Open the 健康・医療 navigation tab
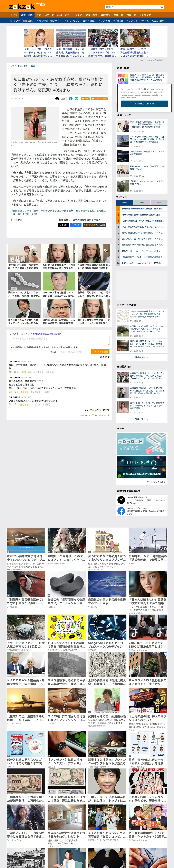Screen dimensions: 174x868 [x=91, y=15]
